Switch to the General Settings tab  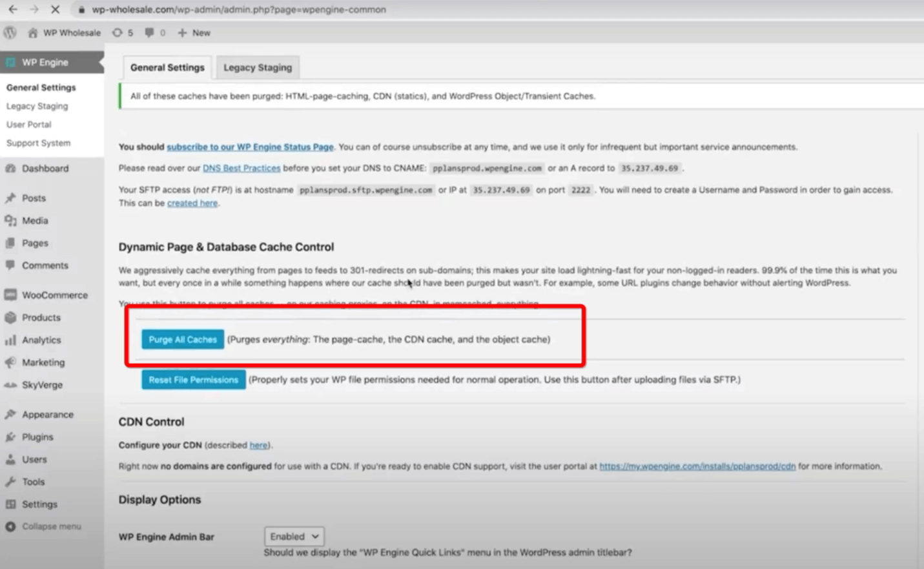[167, 67]
